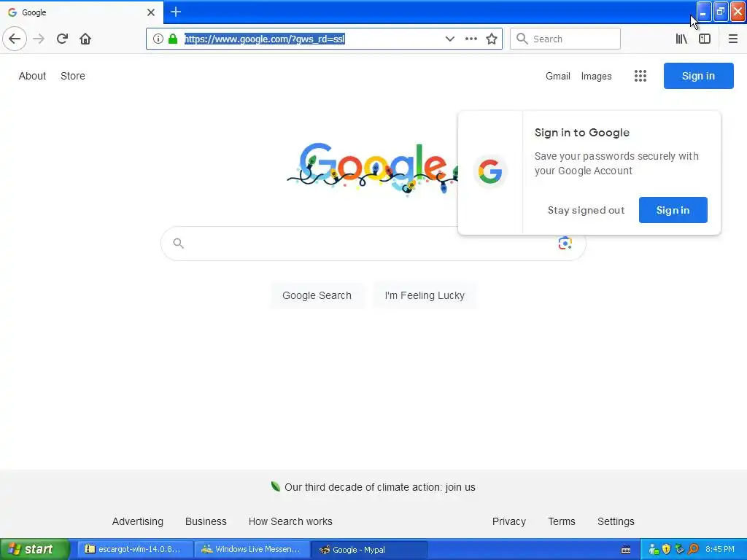This screenshot has height=560, width=747.
Task: Restore down the browser window
Action: point(721,12)
